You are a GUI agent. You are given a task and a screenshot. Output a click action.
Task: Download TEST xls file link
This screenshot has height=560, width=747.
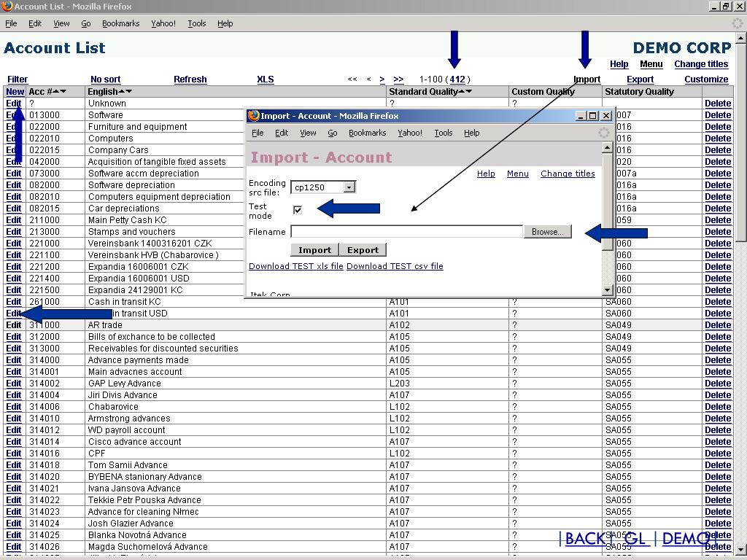pos(296,266)
